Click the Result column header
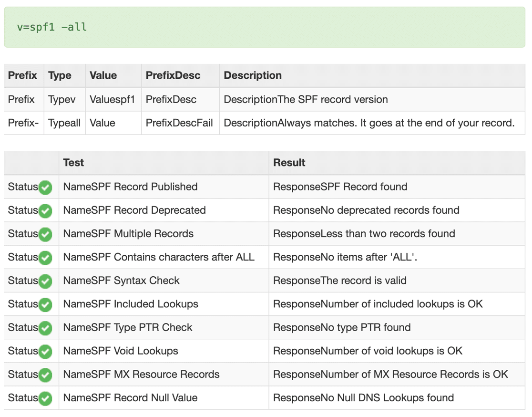 click(x=285, y=163)
